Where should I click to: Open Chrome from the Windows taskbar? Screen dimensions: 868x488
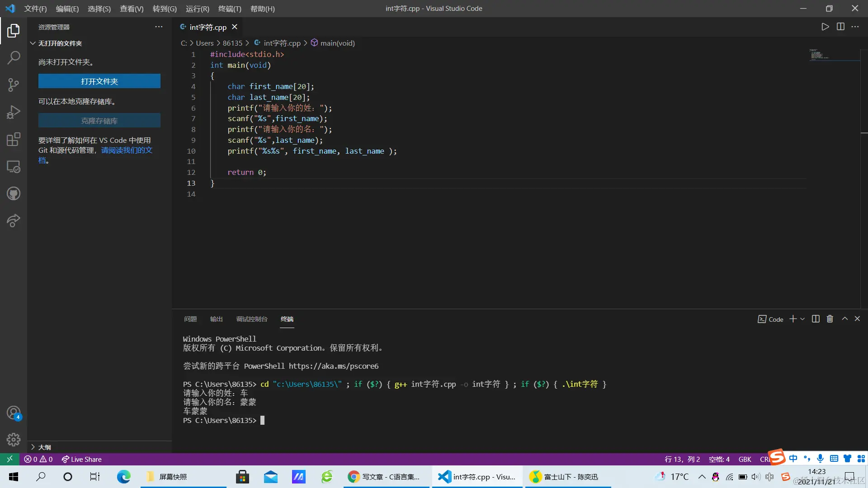tap(354, 477)
